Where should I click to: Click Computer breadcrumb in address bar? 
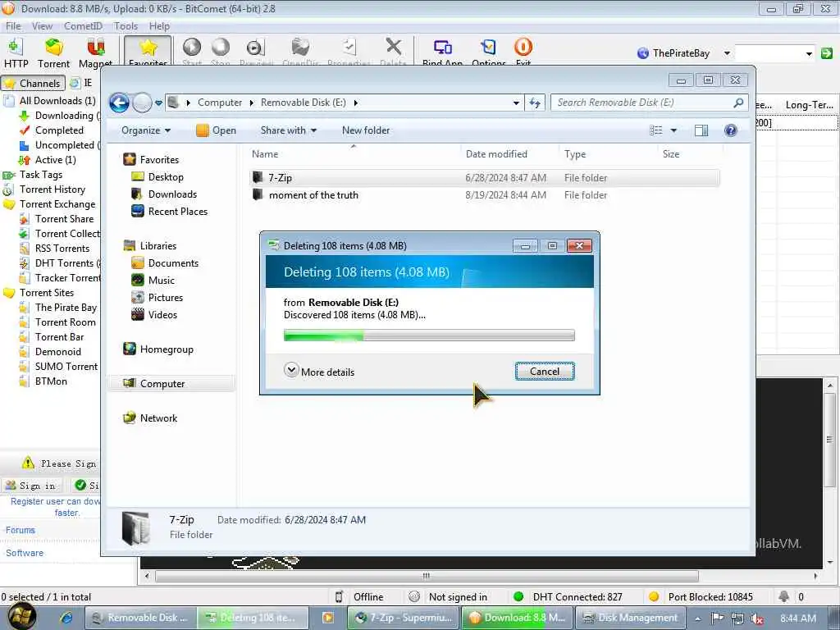[x=220, y=103]
